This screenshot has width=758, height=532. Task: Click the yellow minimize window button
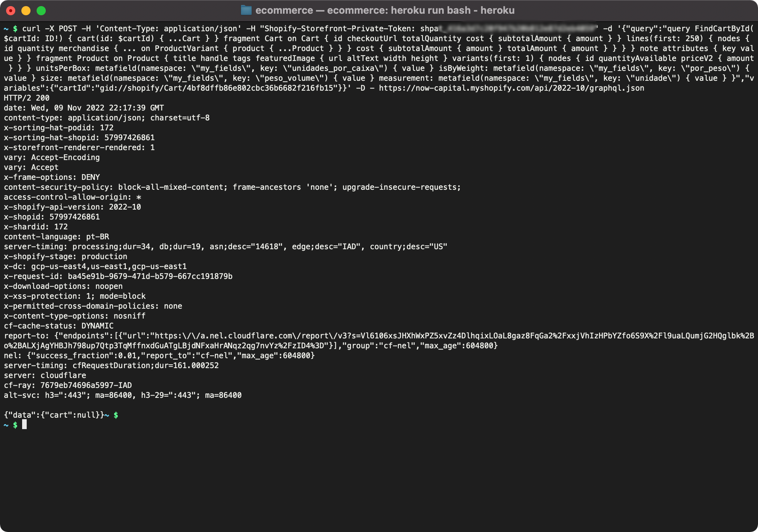26,11
